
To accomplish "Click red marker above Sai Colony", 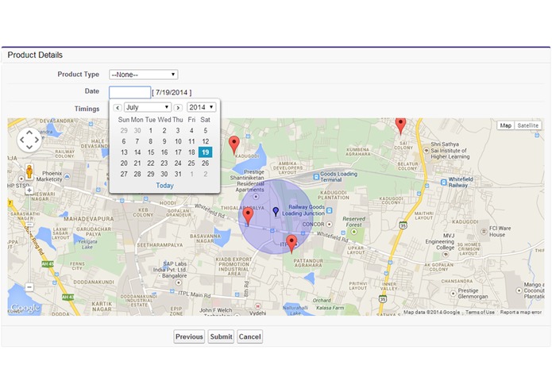I will click(400, 125).
